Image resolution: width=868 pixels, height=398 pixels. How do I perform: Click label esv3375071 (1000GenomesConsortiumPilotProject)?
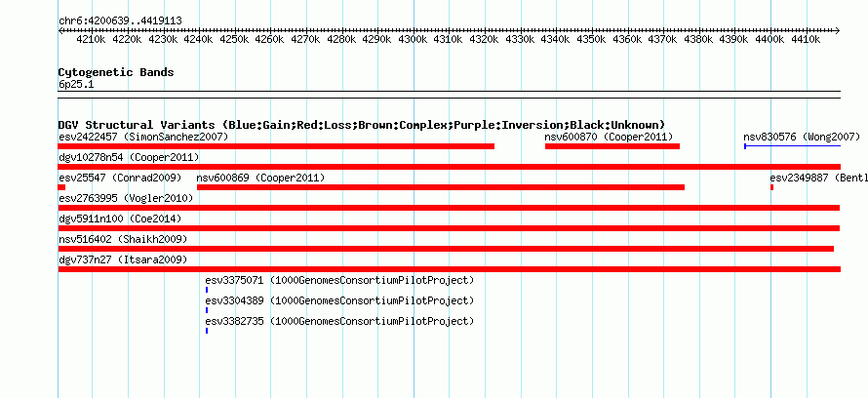click(x=339, y=280)
